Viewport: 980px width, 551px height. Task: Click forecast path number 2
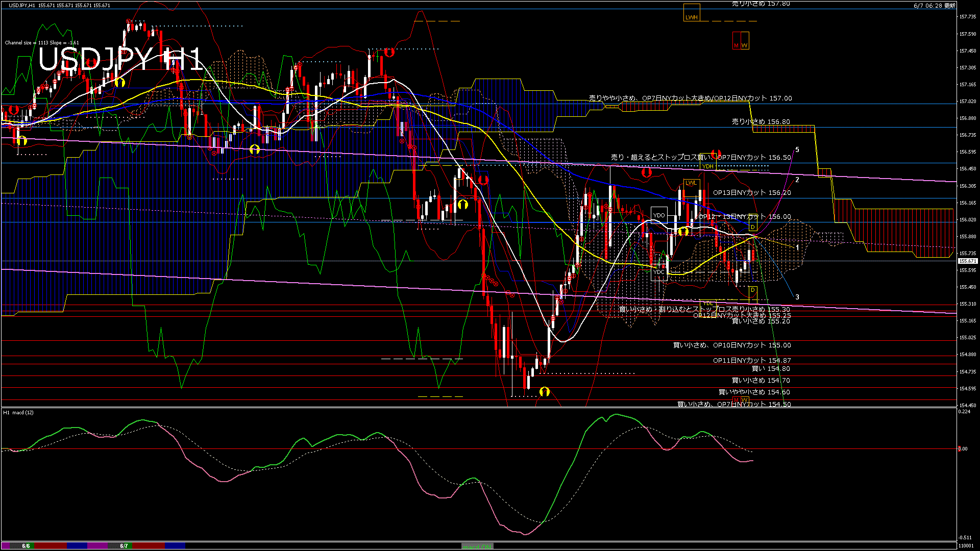[x=797, y=180]
